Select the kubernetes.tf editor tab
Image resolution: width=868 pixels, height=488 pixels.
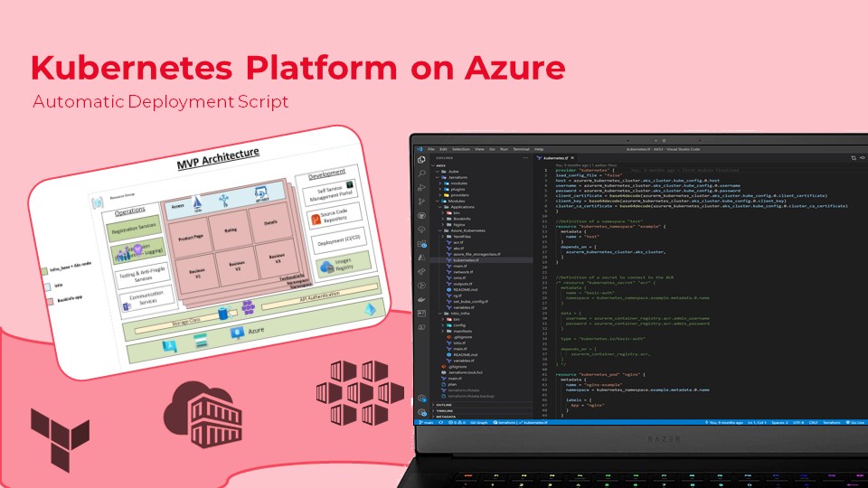point(556,158)
